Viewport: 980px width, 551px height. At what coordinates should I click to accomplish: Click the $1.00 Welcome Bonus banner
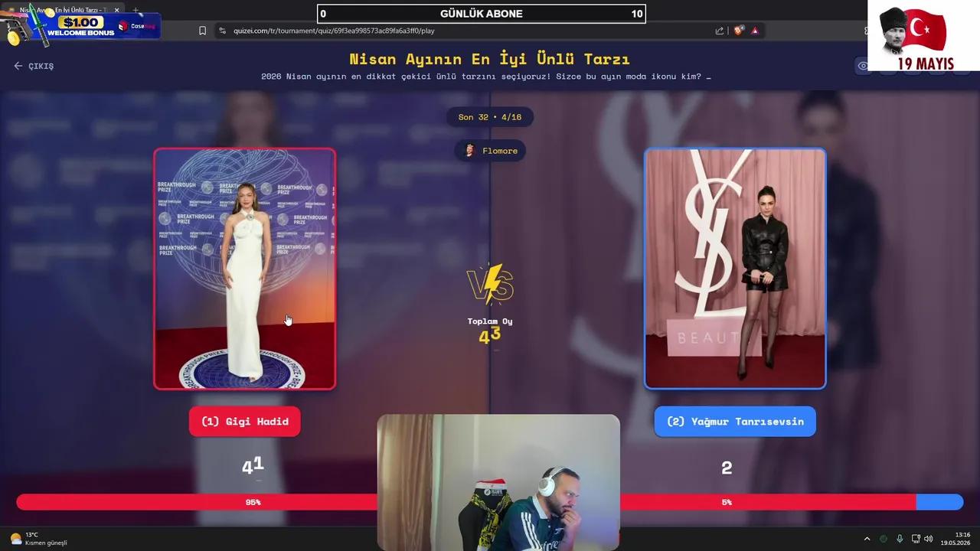[81, 26]
